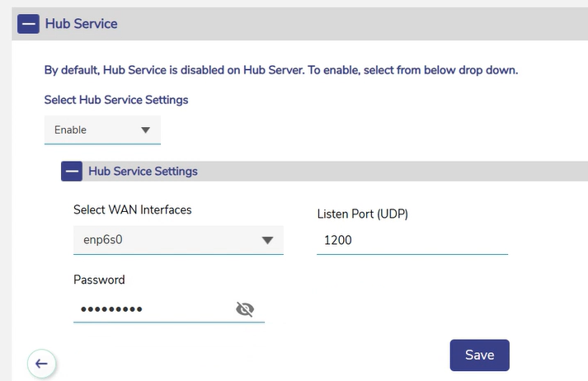Click the Hub Service Settings subheader title
Image resolution: width=588 pixels, height=381 pixels.
(x=143, y=172)
